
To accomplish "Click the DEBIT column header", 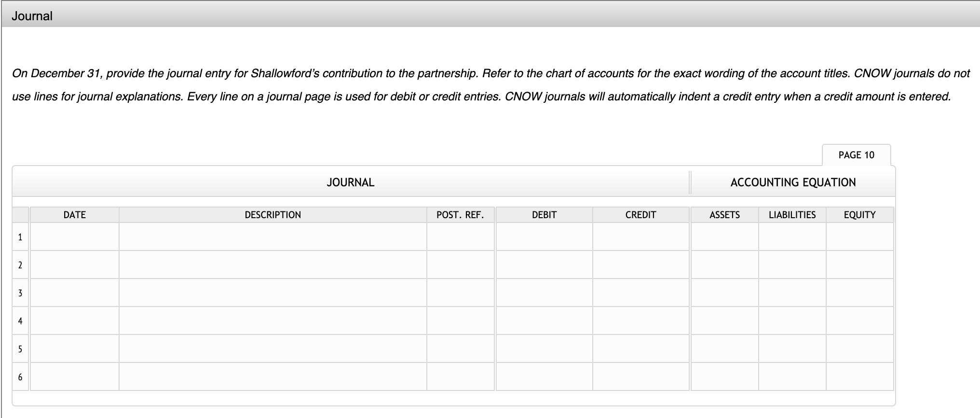I will [x=544, y=215].
